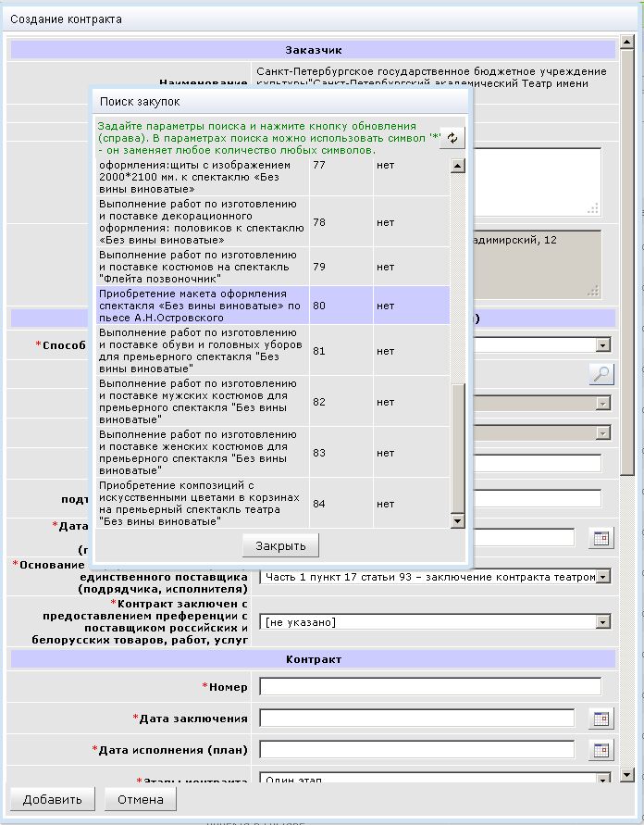Click down arrow of purchases list scrollbar

point(458,521)
